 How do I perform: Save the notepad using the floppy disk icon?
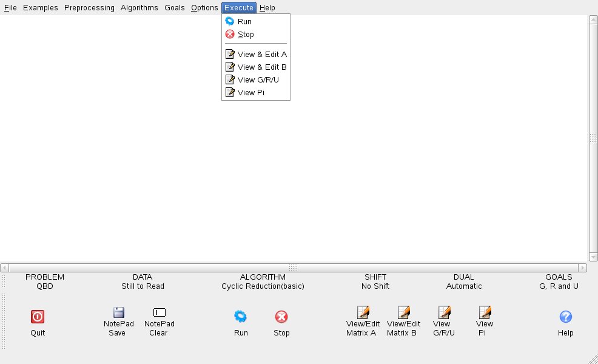pyautogui.click(x=118, y=313)
